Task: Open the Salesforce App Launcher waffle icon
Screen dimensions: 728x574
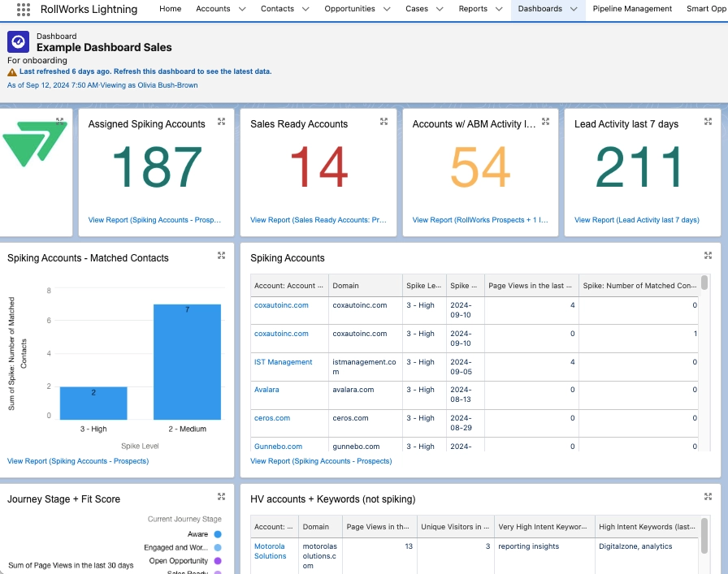Action: coord(22,10)
